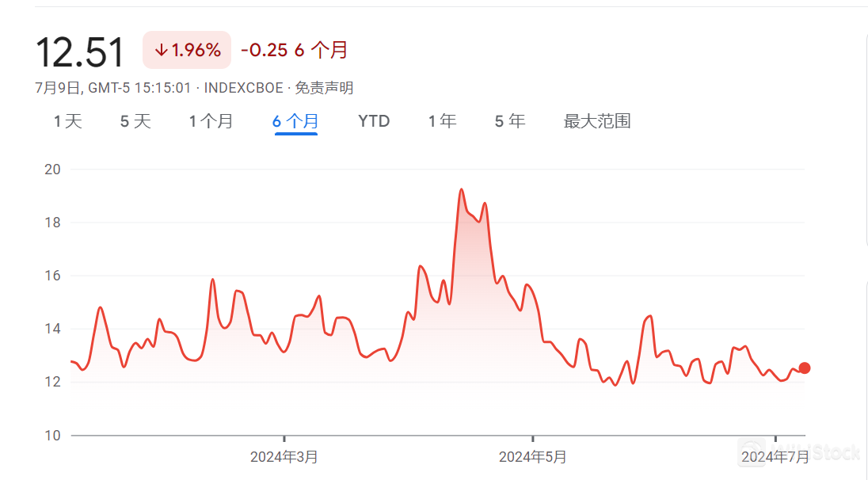This screenshot has height=480, width=868.
Task: Open the 免责声明 disclaimer link
Action: pyautogui.click(x=325, y=88)
